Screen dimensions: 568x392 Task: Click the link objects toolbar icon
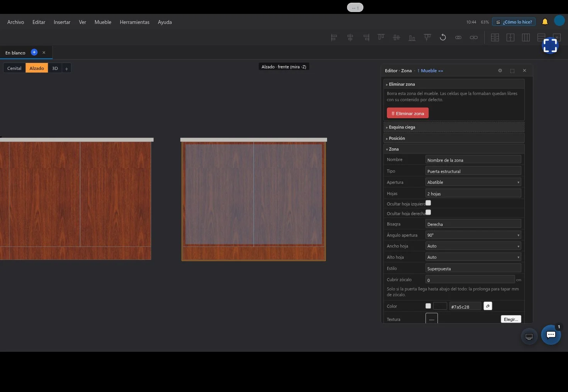point(458,37)
